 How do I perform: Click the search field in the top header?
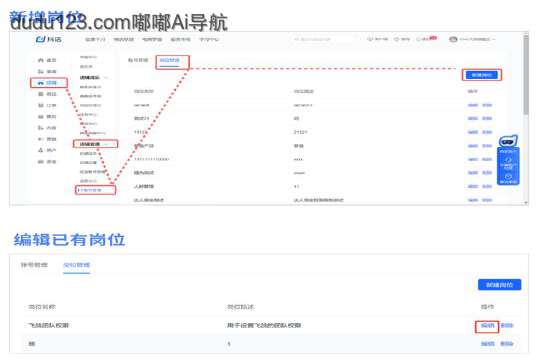click(323, 39)
